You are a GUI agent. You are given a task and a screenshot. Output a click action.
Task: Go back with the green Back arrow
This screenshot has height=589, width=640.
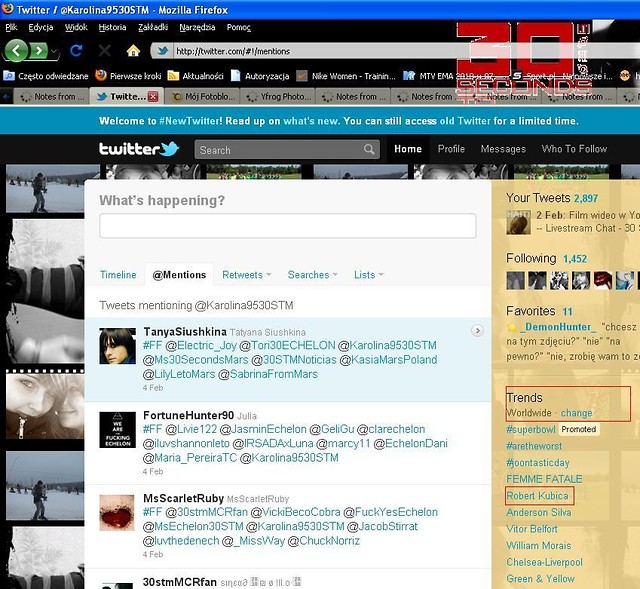pyautogui.click(x=16, y=51)
